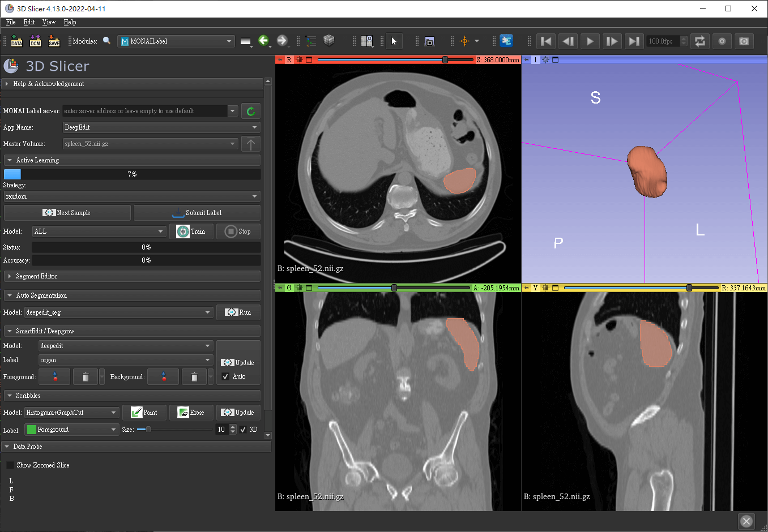Delete Background points with the trash icon
This screenshot has width=768, height=532.
point(194,376)
